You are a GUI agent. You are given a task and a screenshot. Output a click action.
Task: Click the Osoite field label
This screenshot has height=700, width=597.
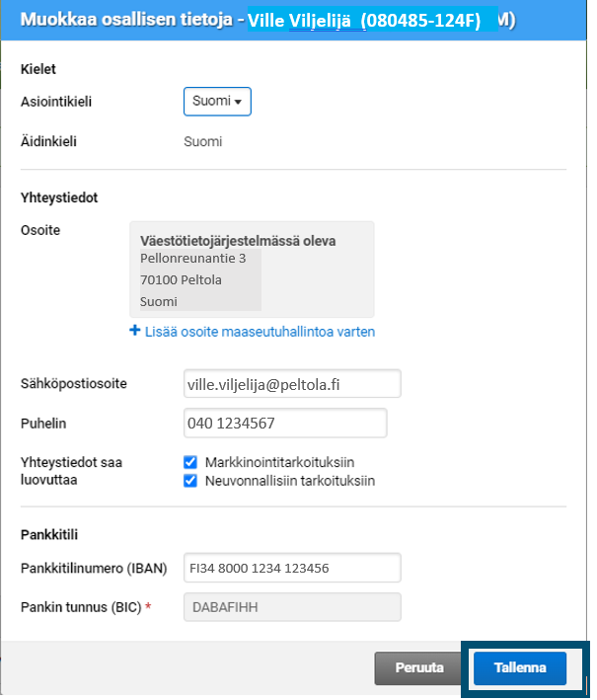point(40,230)
